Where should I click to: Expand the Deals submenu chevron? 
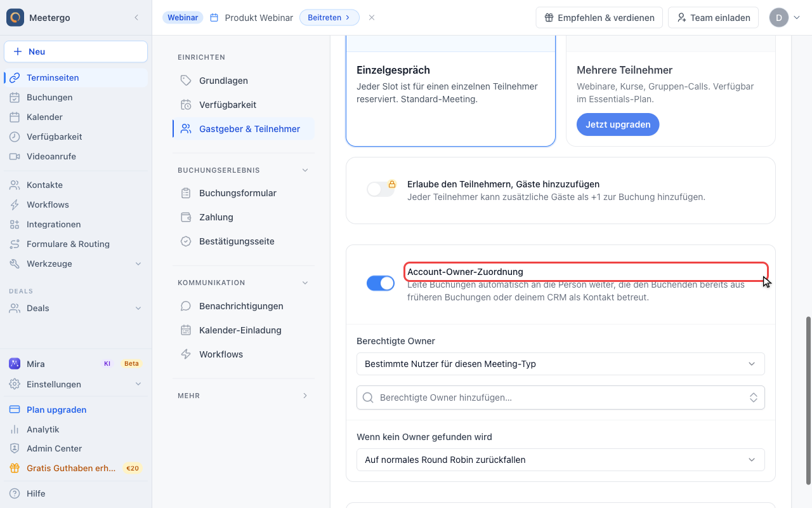[x=138, y=308]
